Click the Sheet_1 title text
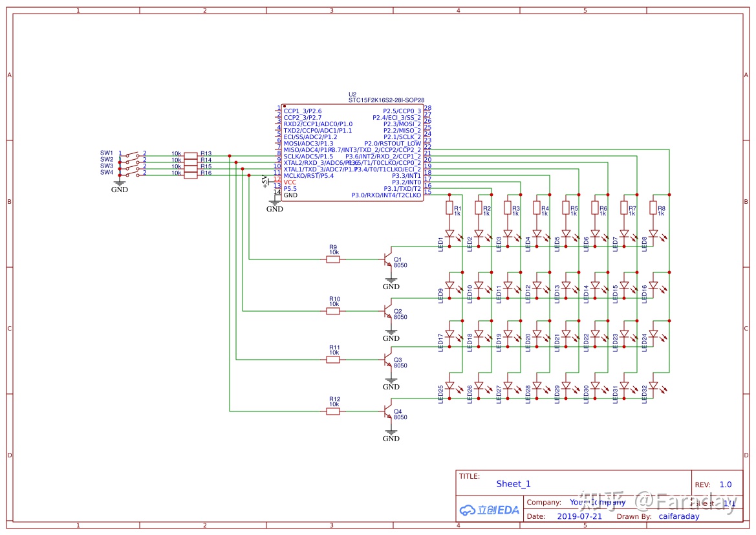Image resolution: width=756 pixels, height=535 pixels. click(513, 484)
